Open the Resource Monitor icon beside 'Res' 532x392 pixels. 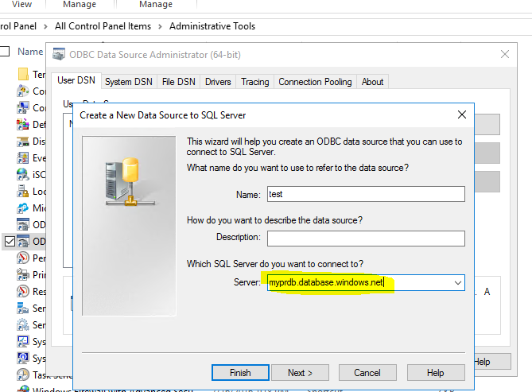(23, 291)
